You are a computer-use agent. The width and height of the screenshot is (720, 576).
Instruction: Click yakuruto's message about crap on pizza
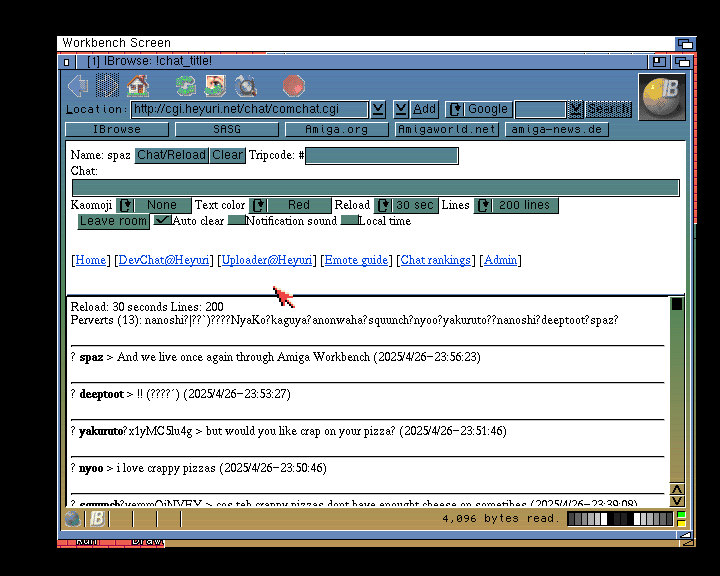click(x=288, y=431)
